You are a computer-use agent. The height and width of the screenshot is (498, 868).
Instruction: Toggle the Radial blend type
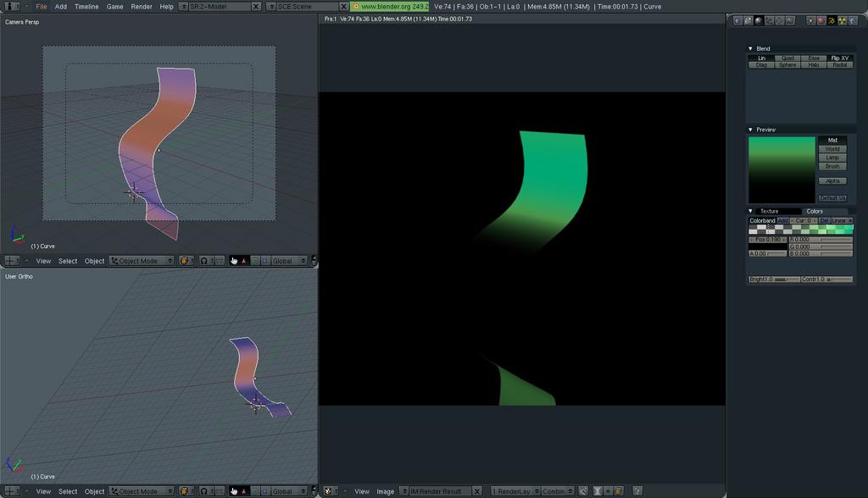point(840,64)
